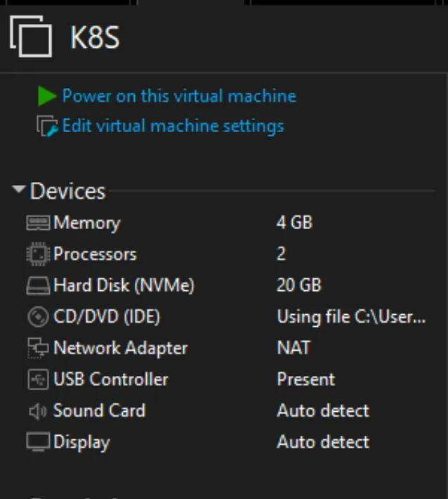Open Edit virtual machine settings link
The width and height of the screenshot is (448, 499).
[x=173, y=126]
